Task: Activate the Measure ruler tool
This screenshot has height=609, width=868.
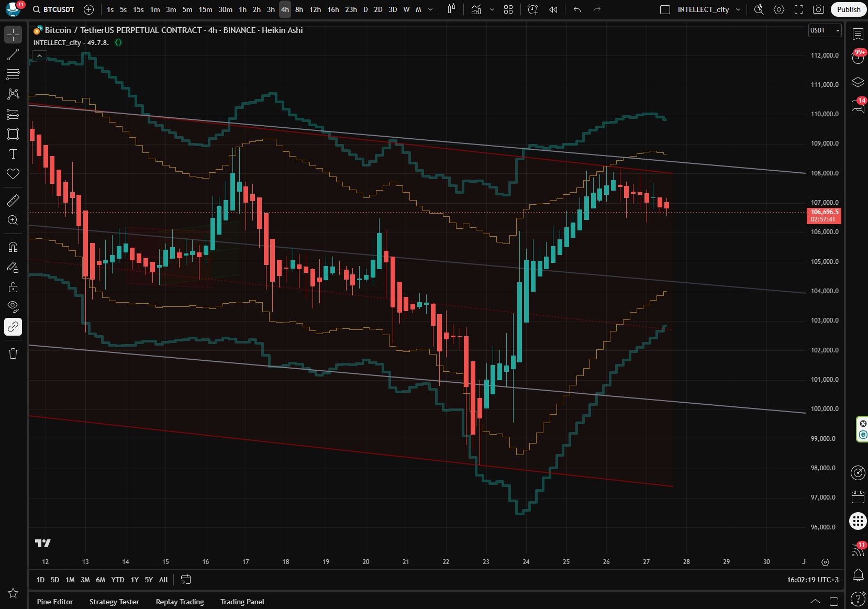Action: coord(13,200)
